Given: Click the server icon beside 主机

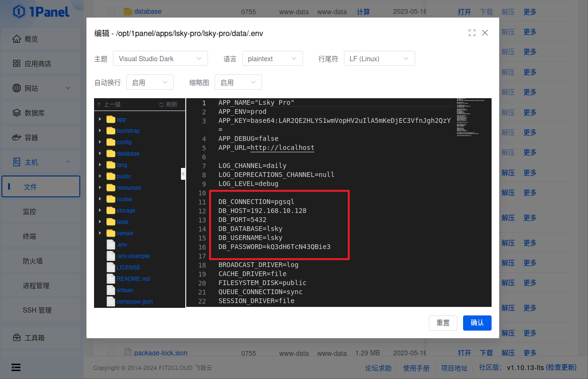Looking at the screenshot, I should coord(17,162).
